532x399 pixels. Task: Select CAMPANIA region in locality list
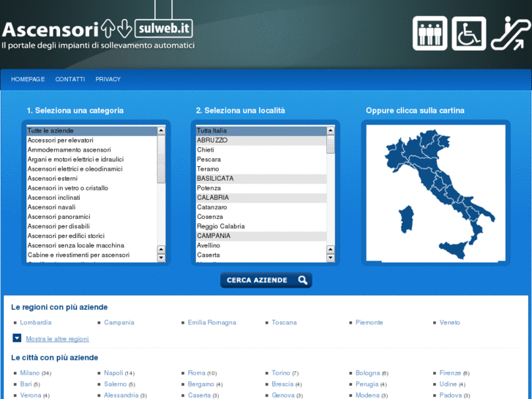tap(261, 236)
